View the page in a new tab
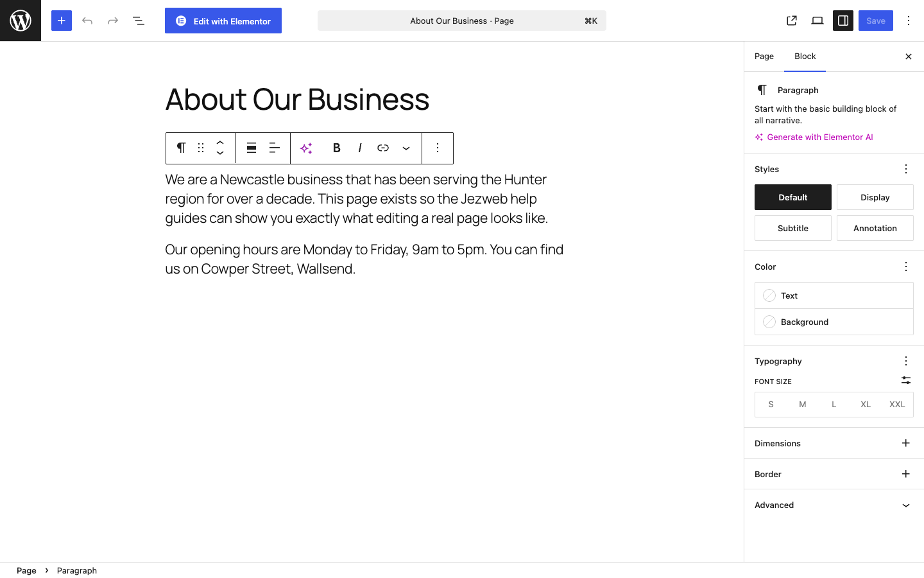924x578 pixels. click(792, 21)
